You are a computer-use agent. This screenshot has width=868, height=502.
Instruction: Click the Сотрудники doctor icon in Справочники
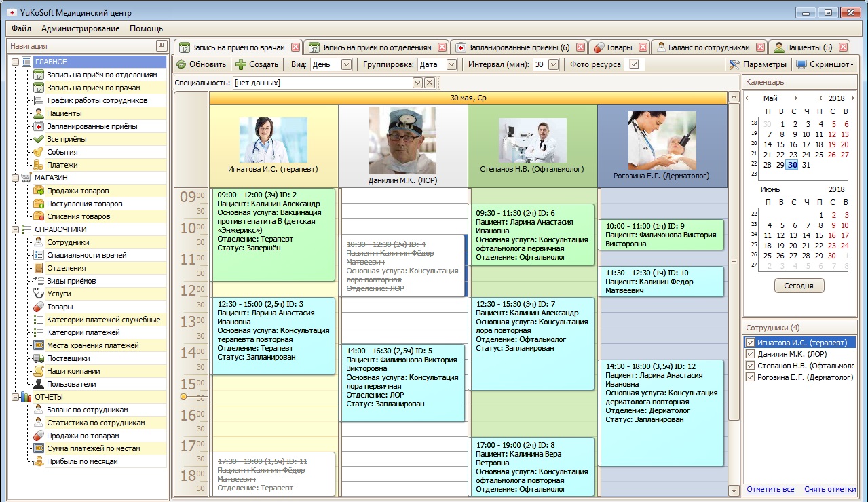(39, 242)
